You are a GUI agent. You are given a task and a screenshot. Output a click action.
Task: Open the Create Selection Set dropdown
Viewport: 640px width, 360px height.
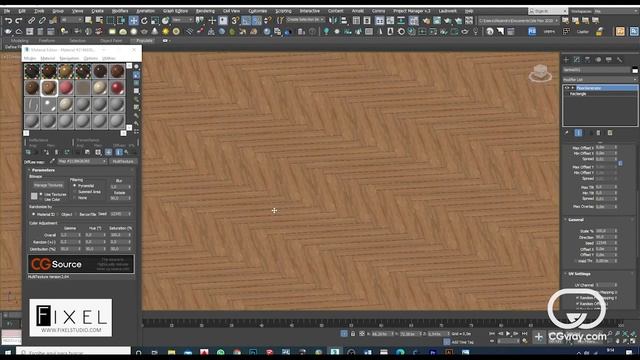[x=305, y=20]
